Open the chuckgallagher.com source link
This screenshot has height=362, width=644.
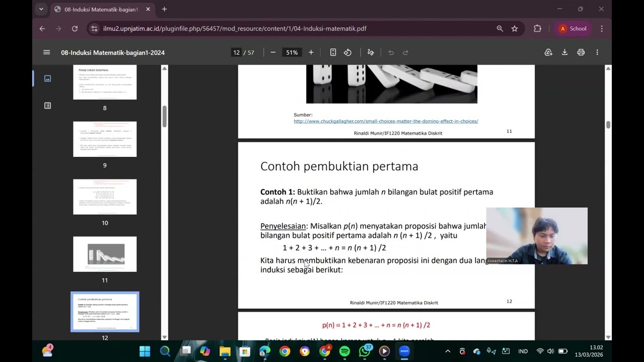coord(386,121)
